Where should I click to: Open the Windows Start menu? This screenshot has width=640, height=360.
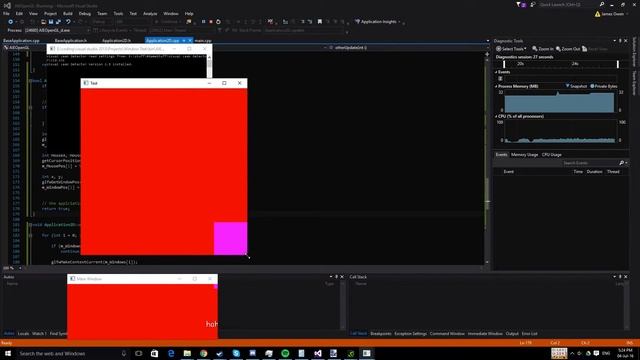(8, 353)
